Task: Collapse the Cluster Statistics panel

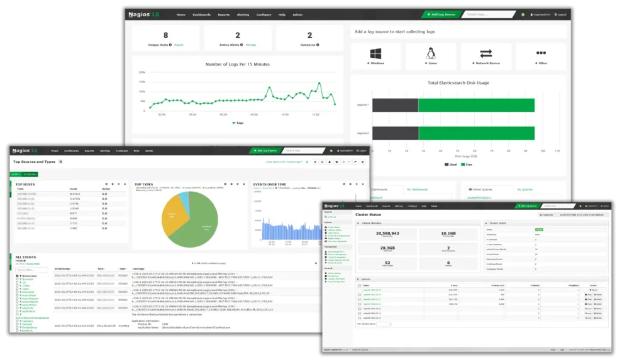Action: click(x=358, y=223)
